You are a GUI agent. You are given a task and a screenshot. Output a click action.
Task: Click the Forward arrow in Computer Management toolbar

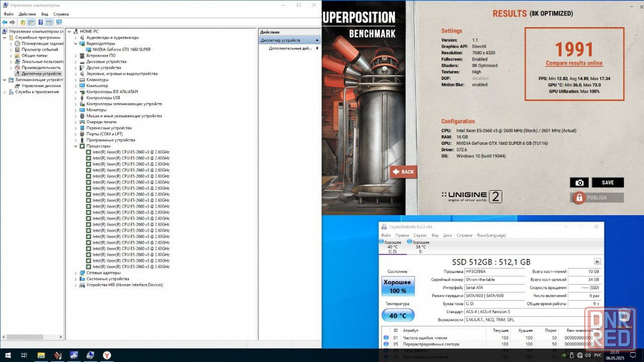click(12, 22)
